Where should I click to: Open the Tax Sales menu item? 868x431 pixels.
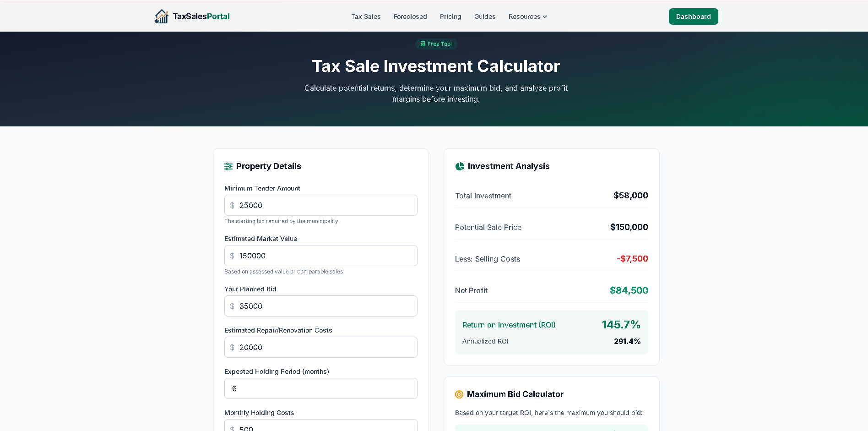[366, 16]
